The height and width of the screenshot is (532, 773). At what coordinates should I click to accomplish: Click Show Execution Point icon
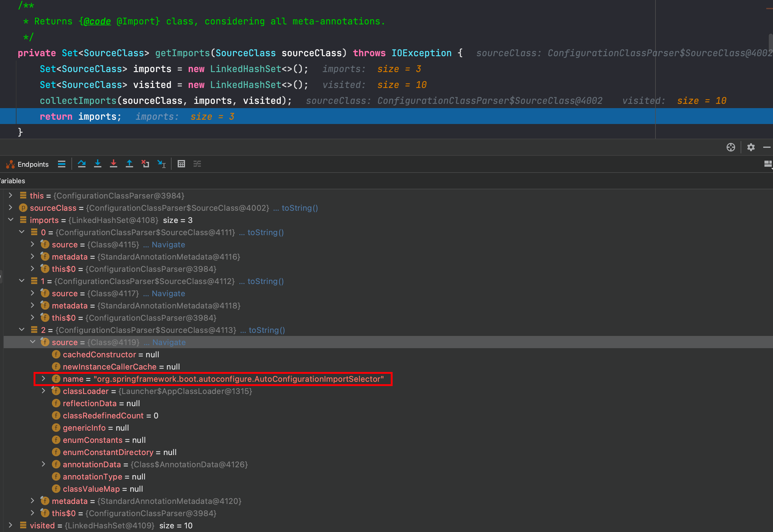(x=62, y=164)
